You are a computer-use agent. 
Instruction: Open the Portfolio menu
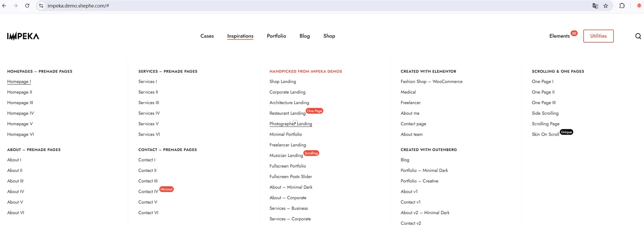pos(276,36)
